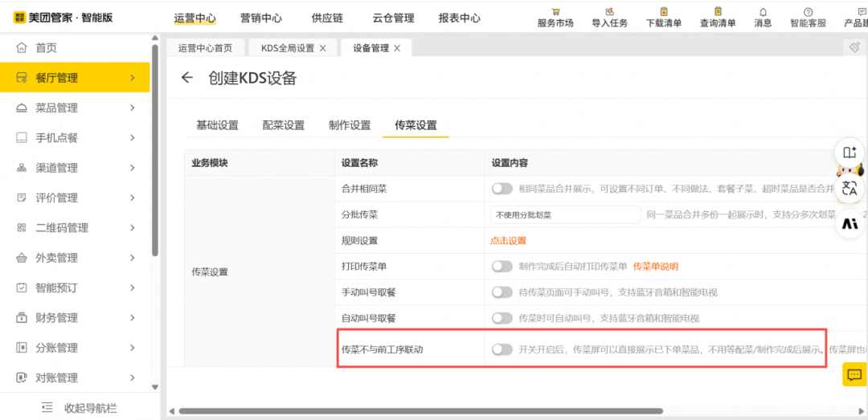Click the back arrow beside 创建KDS设备
Viewport: 868px width, 420px height.
187,78
